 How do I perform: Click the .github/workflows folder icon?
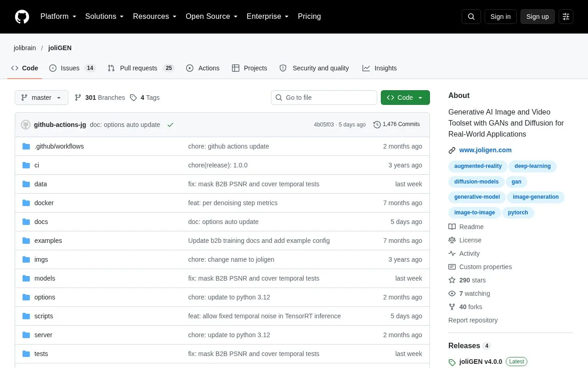pos(26,146)
